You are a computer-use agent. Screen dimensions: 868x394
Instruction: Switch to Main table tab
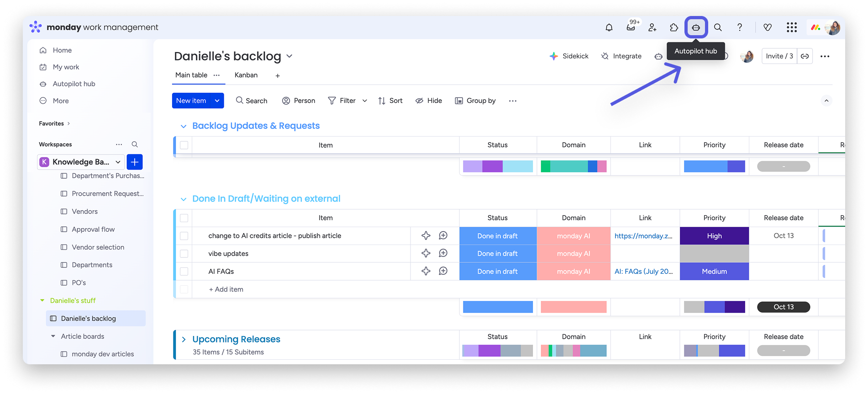tap(191, 75)
